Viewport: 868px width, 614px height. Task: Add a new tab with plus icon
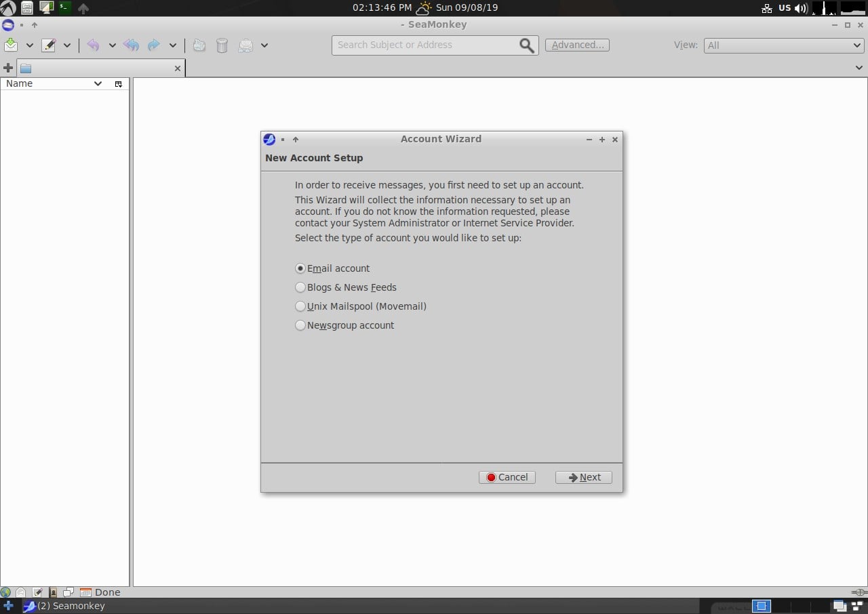click(8, 68)
